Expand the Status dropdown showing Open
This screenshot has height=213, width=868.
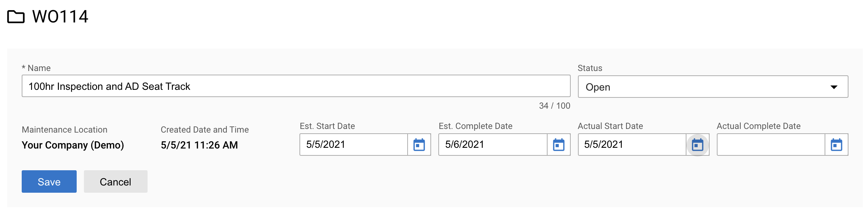point(713,87)
